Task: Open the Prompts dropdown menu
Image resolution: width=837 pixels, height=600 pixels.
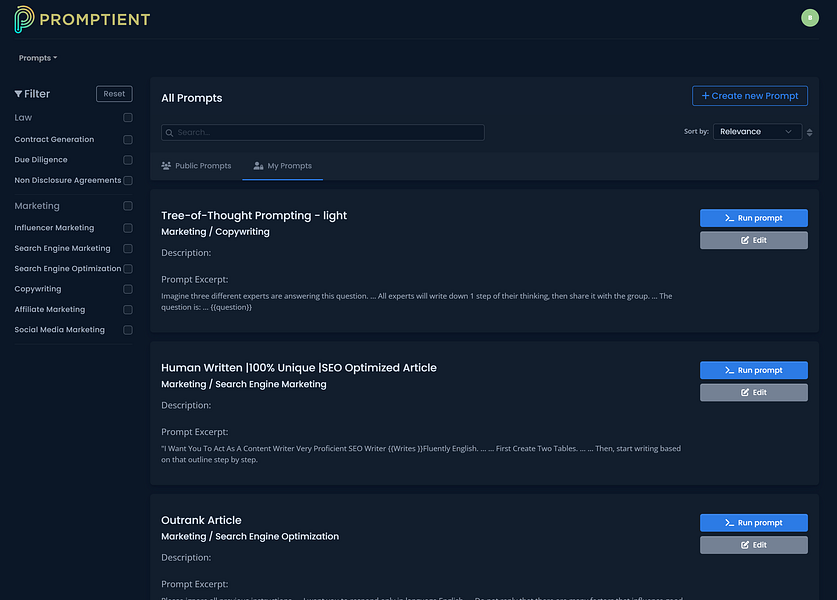Action: [37, 58]
